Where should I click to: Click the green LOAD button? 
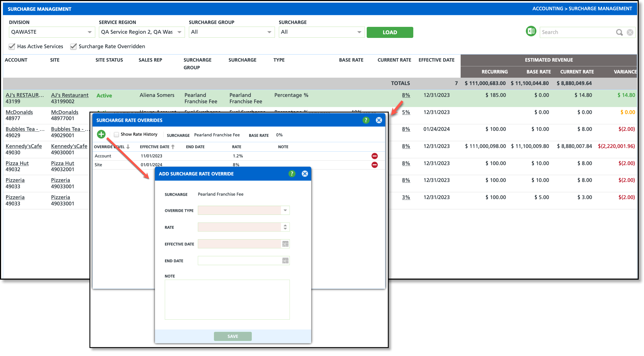[x=390, y=32]
